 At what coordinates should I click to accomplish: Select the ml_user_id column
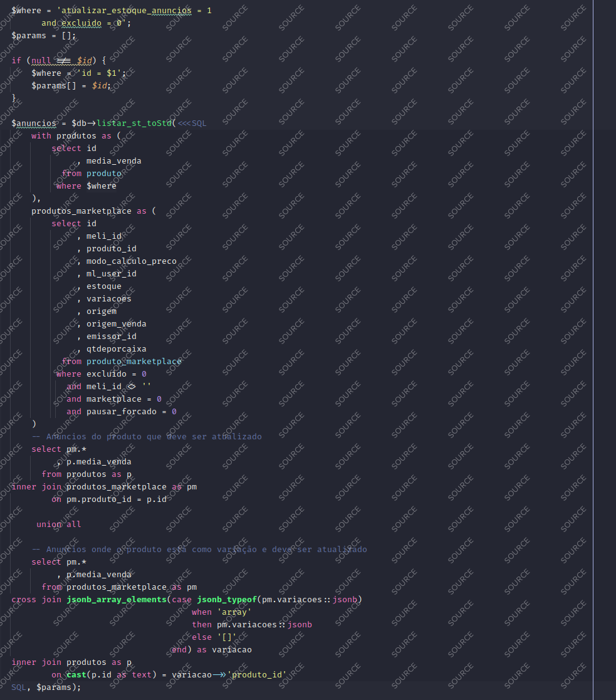point(111,274)
